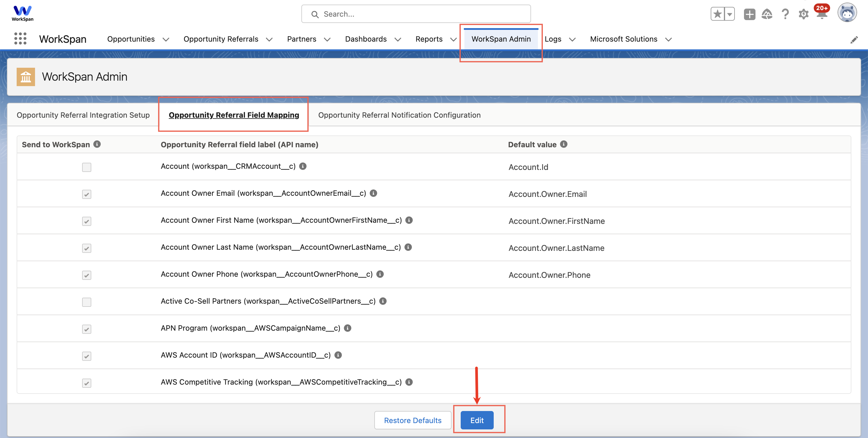Toggle the Active Co-Sell Partners checkbox
The image size is (868, 438).
pos(87,302)
